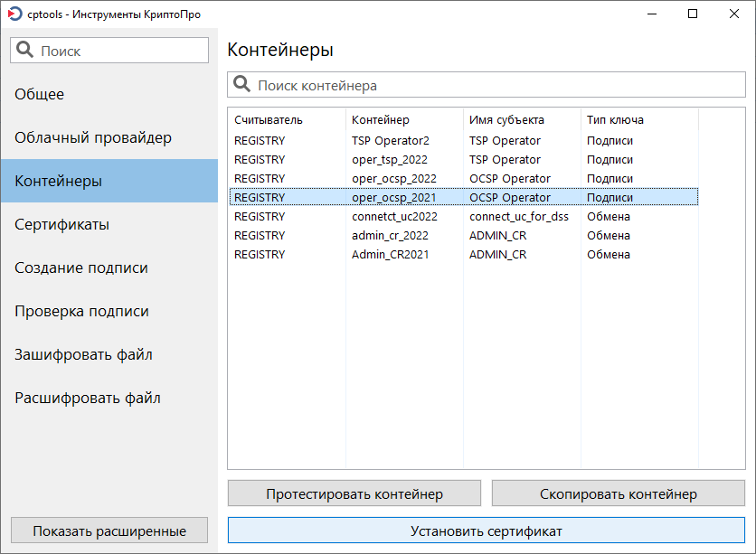Minimize the cptools window
This screenshot has width=756, height=554.
point(652,14)
